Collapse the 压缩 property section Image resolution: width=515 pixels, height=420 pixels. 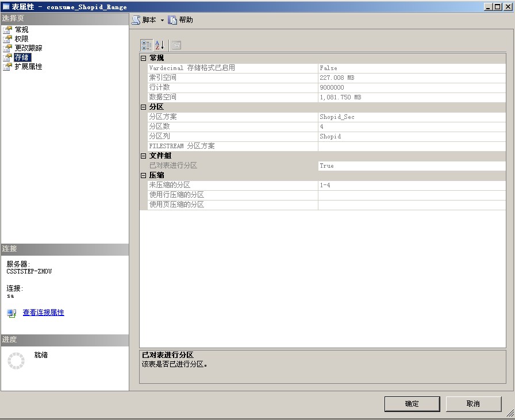click(x=143, y=176)
